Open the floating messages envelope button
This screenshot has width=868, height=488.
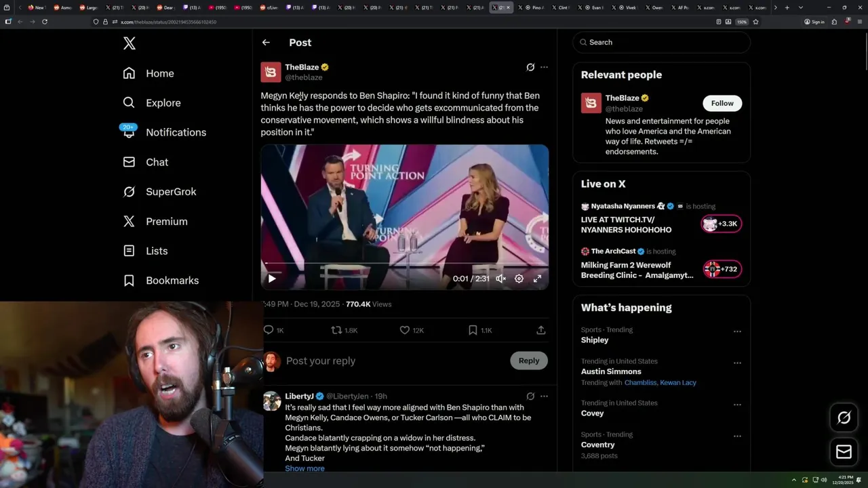(x=844, y=451)
